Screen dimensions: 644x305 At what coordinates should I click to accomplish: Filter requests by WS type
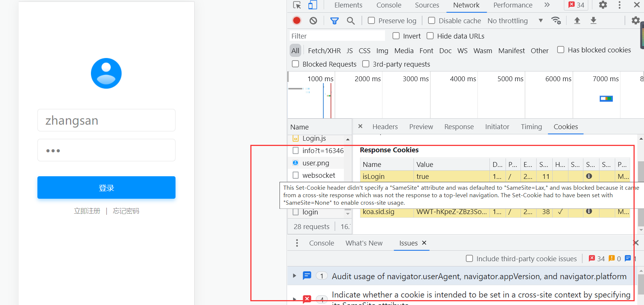[462, 51]
